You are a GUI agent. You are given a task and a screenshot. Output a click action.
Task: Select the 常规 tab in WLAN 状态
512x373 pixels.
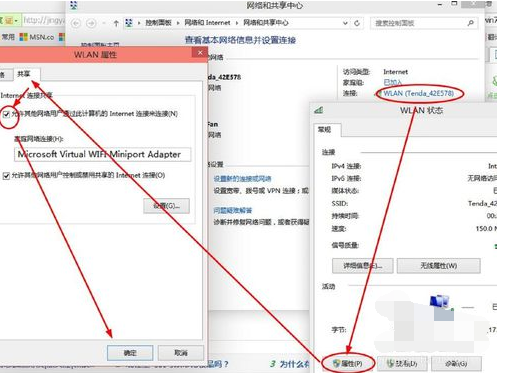[325, 129]
